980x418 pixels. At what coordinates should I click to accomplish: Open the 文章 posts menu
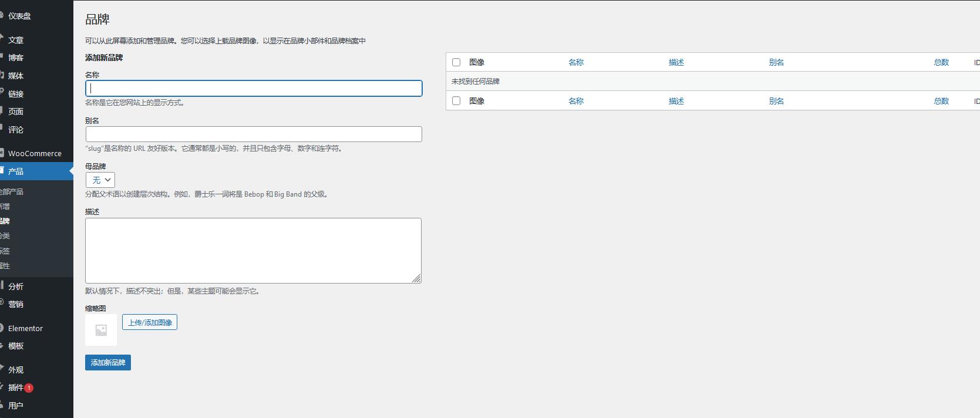[x=16, y=40]
